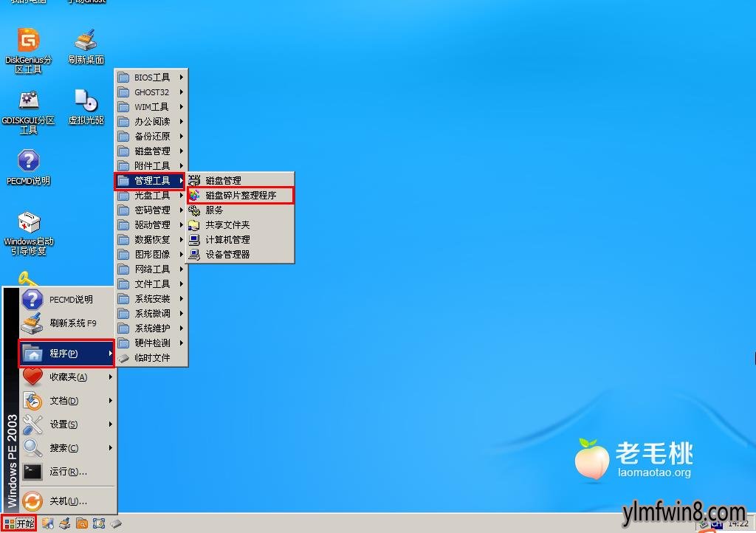Open the 密码管理 folder
Screen dimensions: 756x533
point(151,210)
